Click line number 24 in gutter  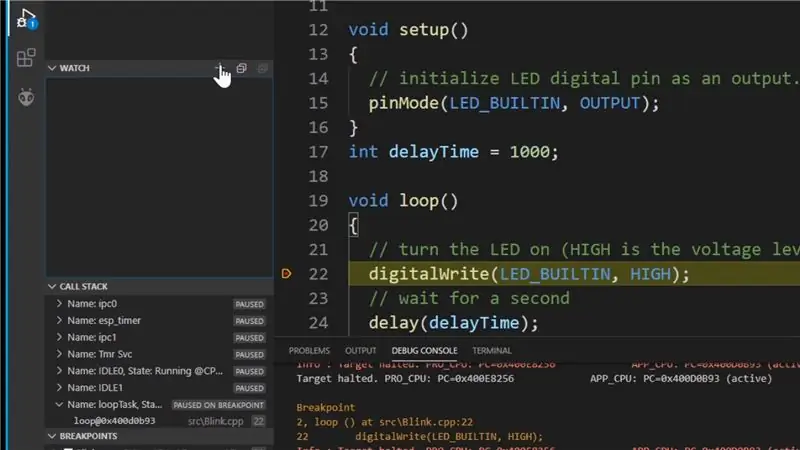click(x=318, y=323)
